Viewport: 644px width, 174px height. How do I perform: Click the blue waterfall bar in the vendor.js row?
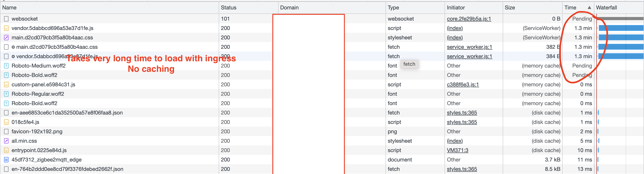tap(621, 28)
